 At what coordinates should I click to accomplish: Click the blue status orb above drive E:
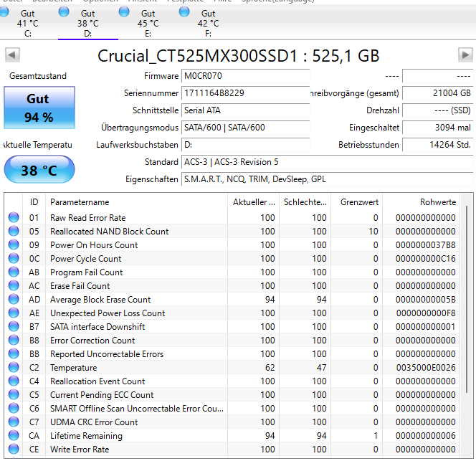[124, 12]
